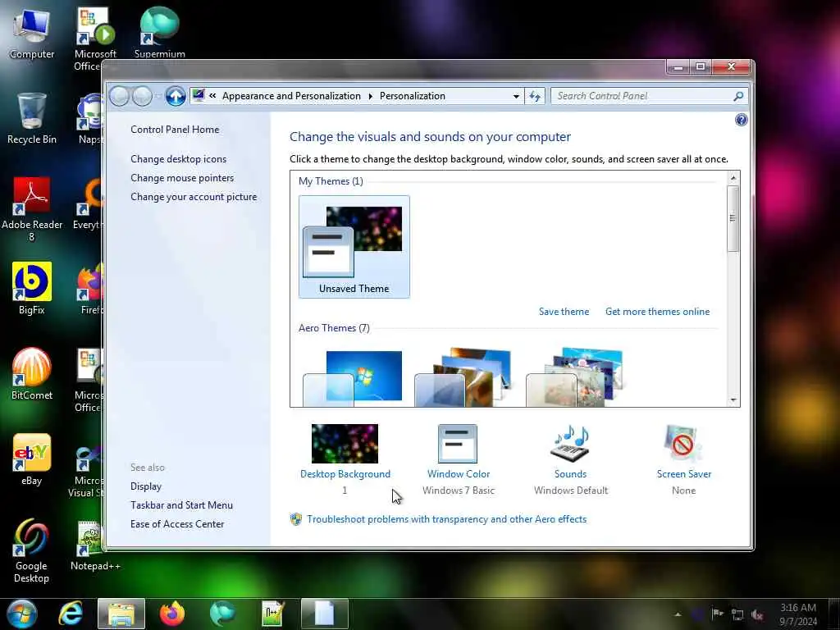The image size is (840, 630).
Task: Open Adobe Reader 8 desktop shortcut
Action: coord(32,210)
